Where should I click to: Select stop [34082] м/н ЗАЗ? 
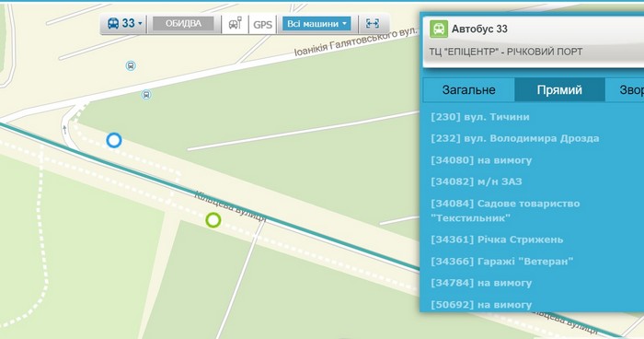tap(477, 181)
